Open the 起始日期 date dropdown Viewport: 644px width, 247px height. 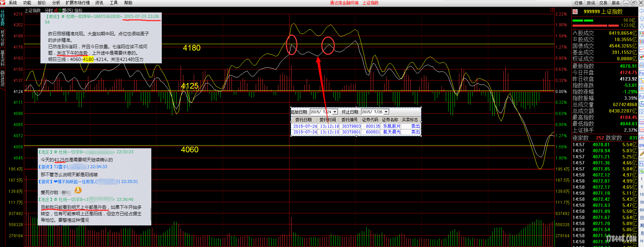tap(335, 112)
